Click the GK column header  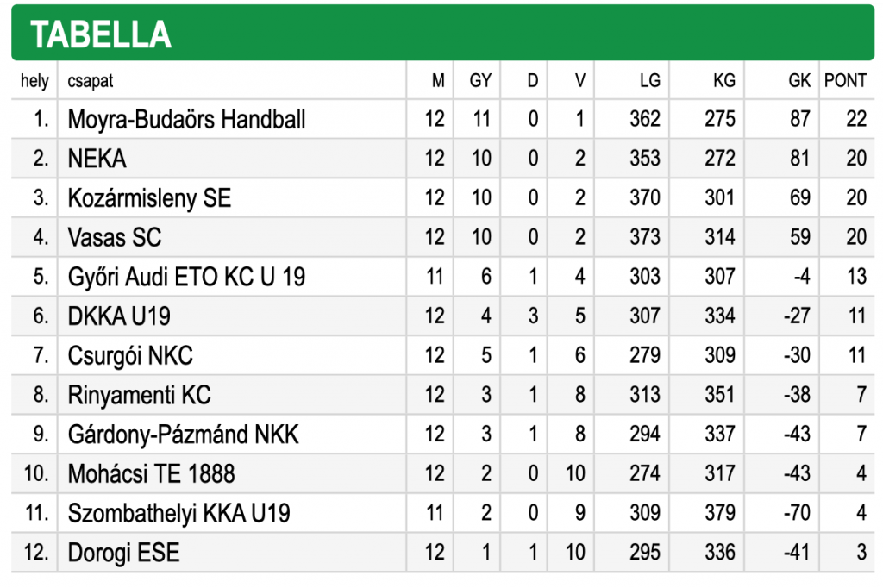[x=799, y=81]
